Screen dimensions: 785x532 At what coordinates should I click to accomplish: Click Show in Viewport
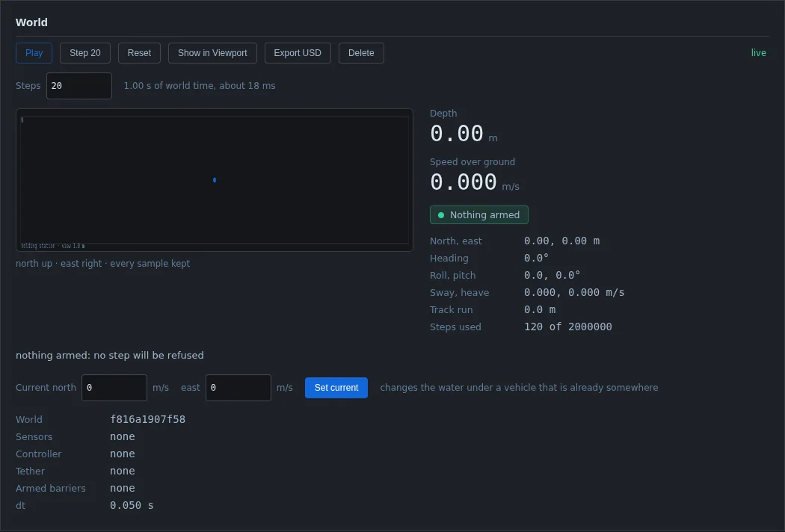pos(212,53)
